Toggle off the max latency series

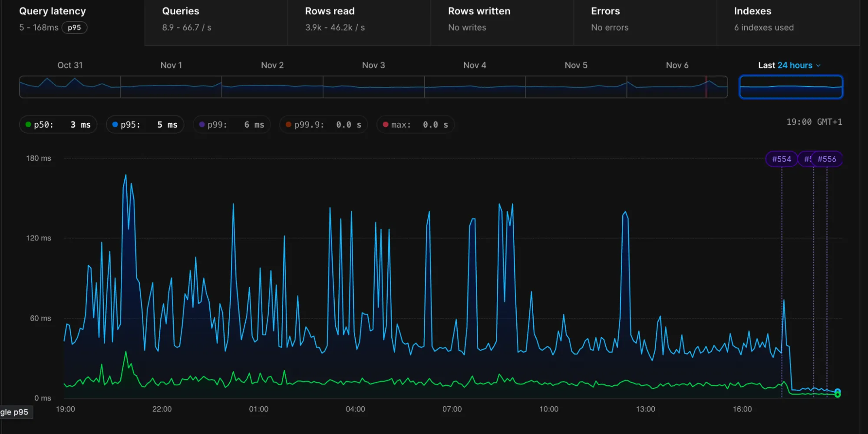click(415, 125)
